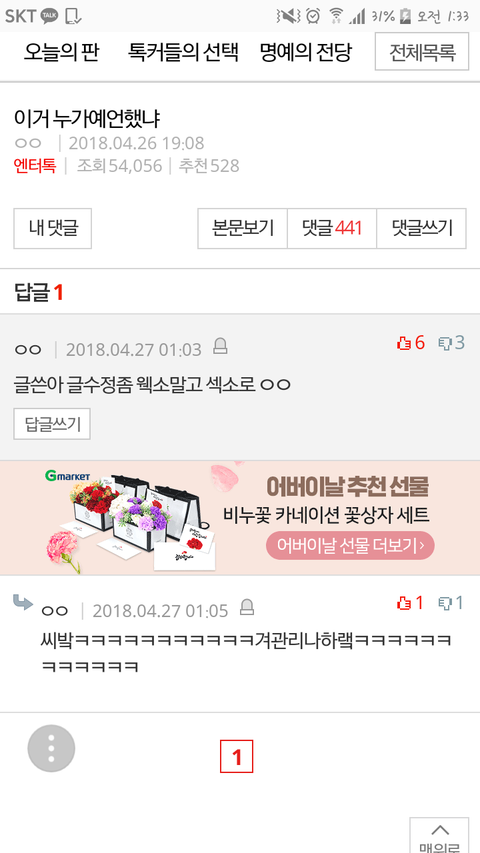
Task: Switch to 톡커들의 선택 tab
Action: coord(183,53)
